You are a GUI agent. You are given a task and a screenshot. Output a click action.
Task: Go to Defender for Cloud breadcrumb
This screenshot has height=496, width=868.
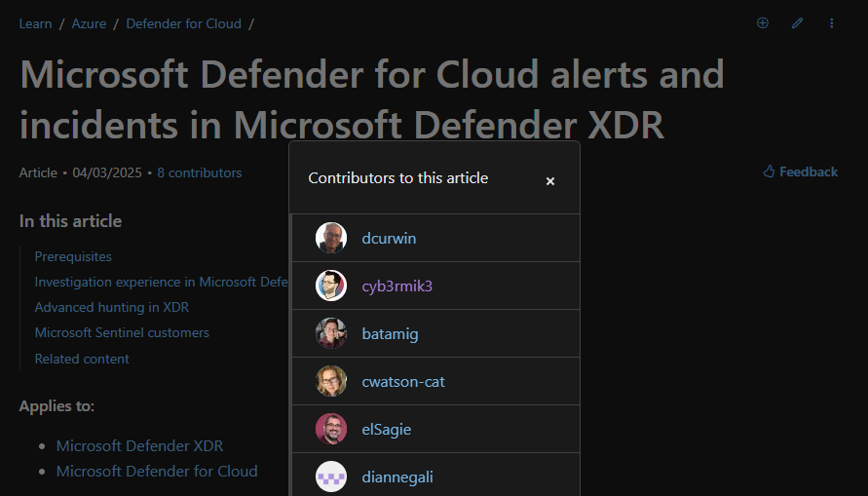pos(184,23)
